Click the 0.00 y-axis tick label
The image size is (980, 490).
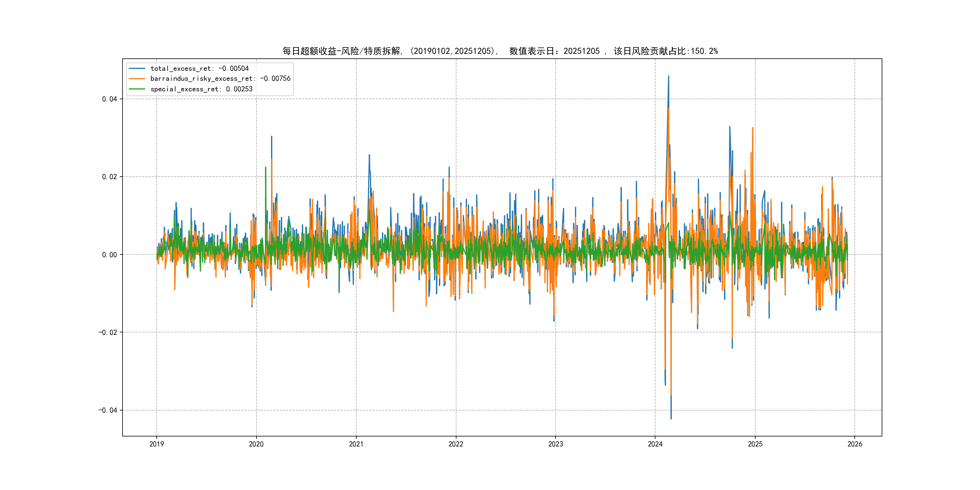click(109, 254)
